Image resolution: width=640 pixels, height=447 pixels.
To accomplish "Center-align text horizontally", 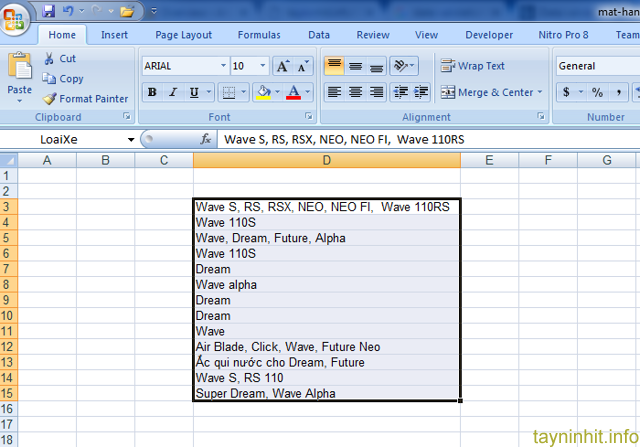I will coord(355,92).
